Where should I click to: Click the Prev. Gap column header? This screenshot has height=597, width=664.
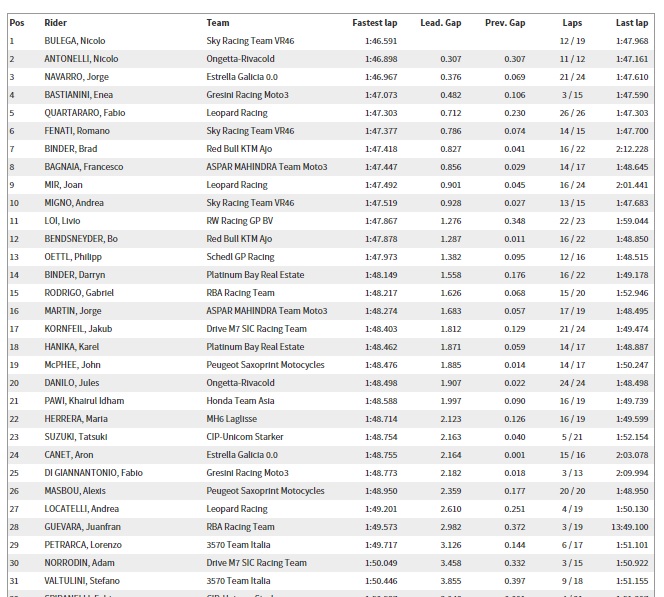coord(504,22)
